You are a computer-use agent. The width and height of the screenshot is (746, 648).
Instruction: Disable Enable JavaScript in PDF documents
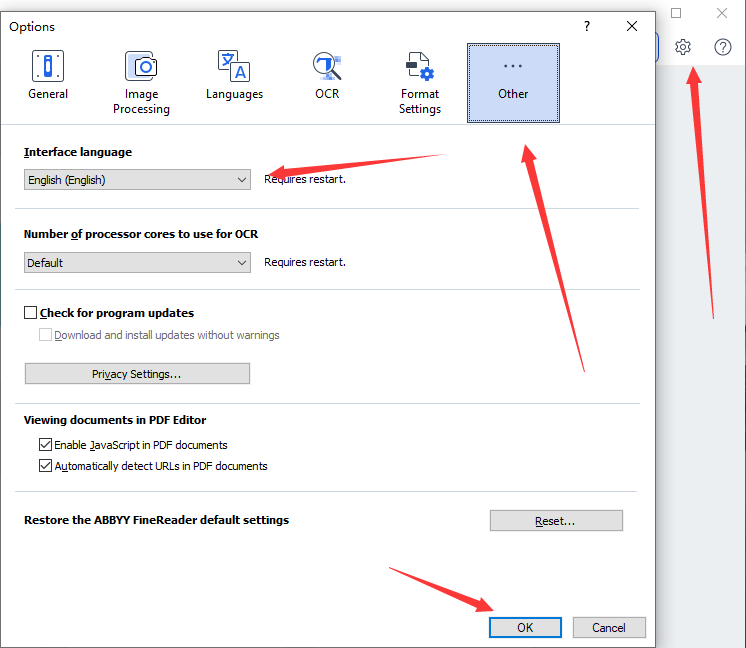pos(45,445)
